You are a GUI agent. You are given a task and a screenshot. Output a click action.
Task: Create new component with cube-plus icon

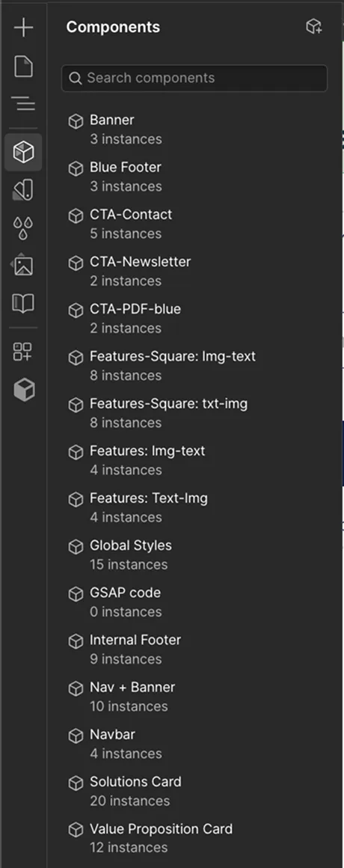(x=314, y=27)
